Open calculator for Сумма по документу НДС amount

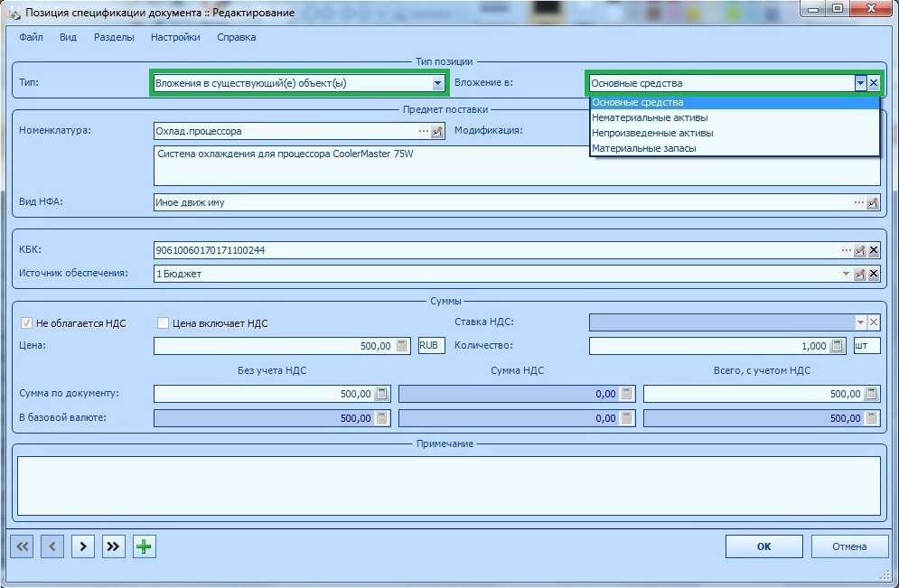coord(627,394)
